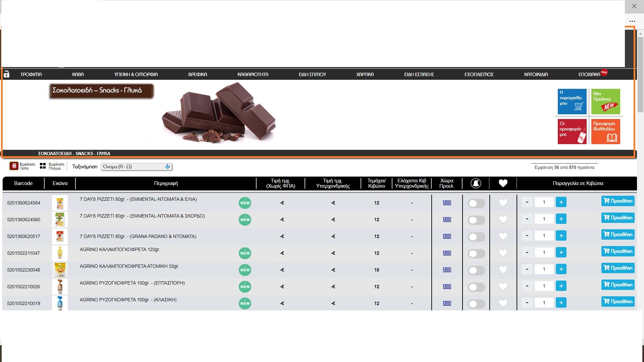Click Greek flag in 5201360620517 row
The width and height of the screenshot is (644, 362).
tap(447, 236)
